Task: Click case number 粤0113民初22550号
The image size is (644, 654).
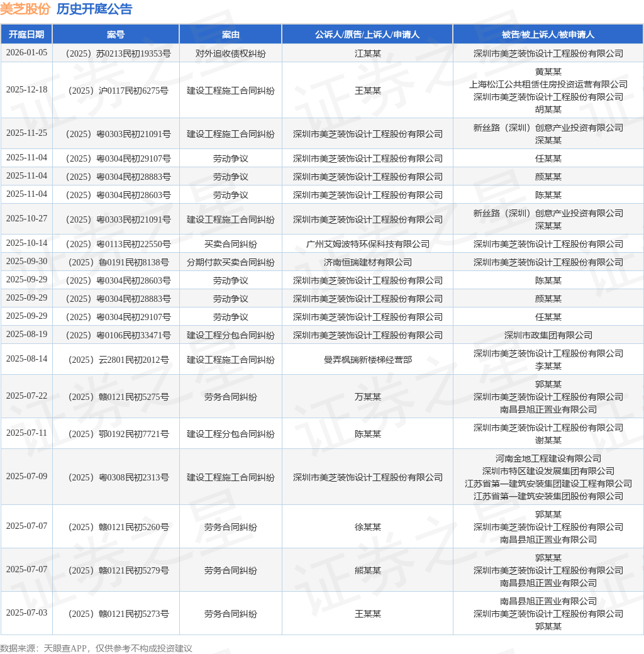Action: (x=118, y=244)
